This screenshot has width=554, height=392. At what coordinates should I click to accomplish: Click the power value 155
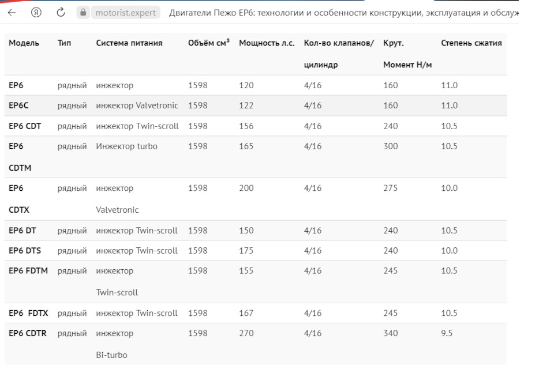(246, 270)
